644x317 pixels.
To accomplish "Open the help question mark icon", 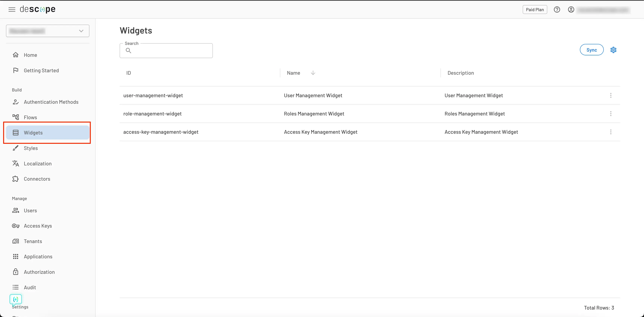I will pos(557,9).
